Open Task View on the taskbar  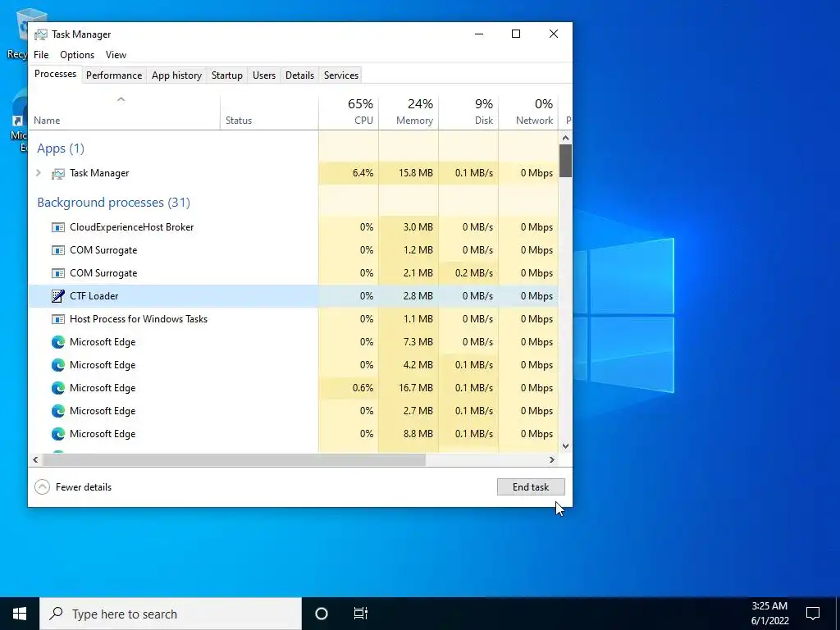click(361, 614)
